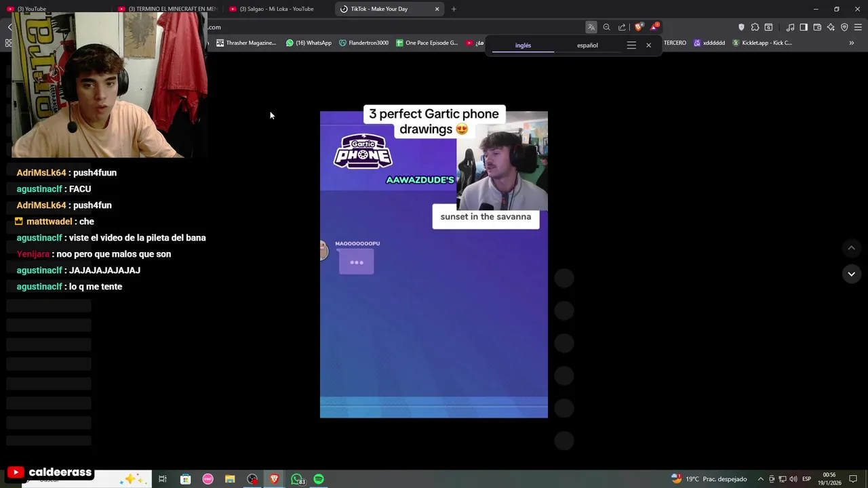Switch to TERMINO EL MINECRAFT tab
This screenshot has height=488, width=868.
(166, 9)
